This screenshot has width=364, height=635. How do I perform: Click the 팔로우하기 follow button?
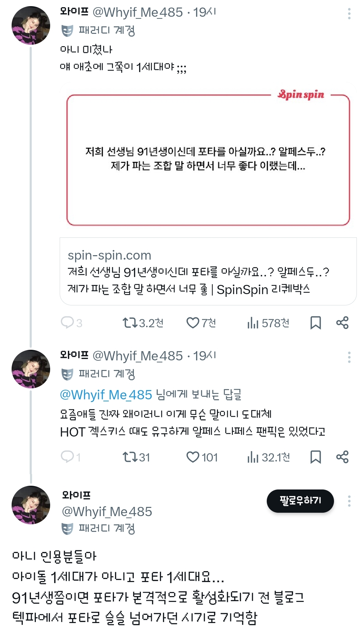[x=300, y=501]
